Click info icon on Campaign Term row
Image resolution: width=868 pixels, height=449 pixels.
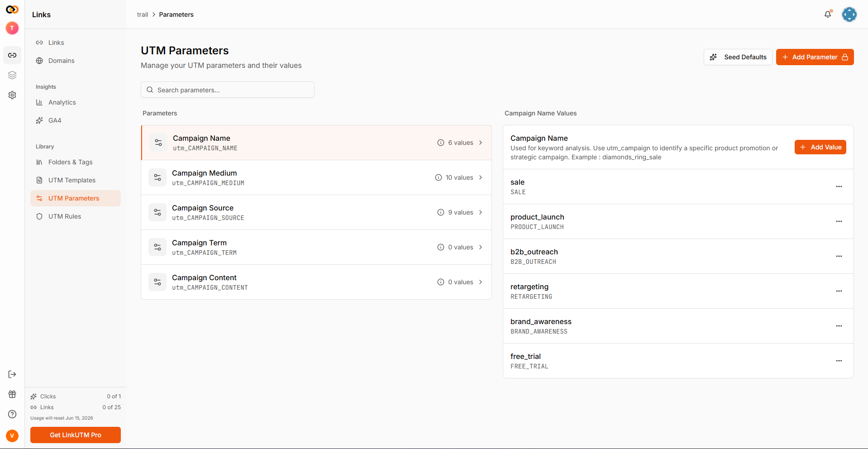[x=441, y=247]
